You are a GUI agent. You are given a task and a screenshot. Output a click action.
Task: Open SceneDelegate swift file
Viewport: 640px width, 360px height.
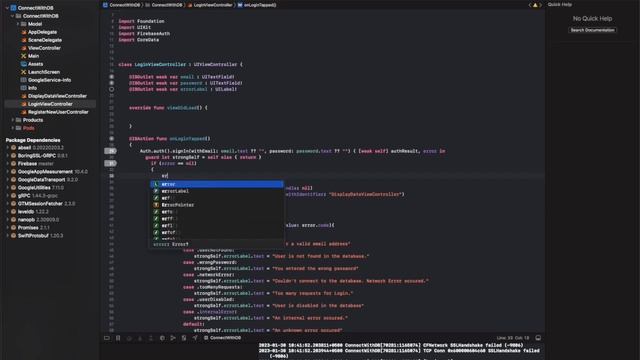45,40
